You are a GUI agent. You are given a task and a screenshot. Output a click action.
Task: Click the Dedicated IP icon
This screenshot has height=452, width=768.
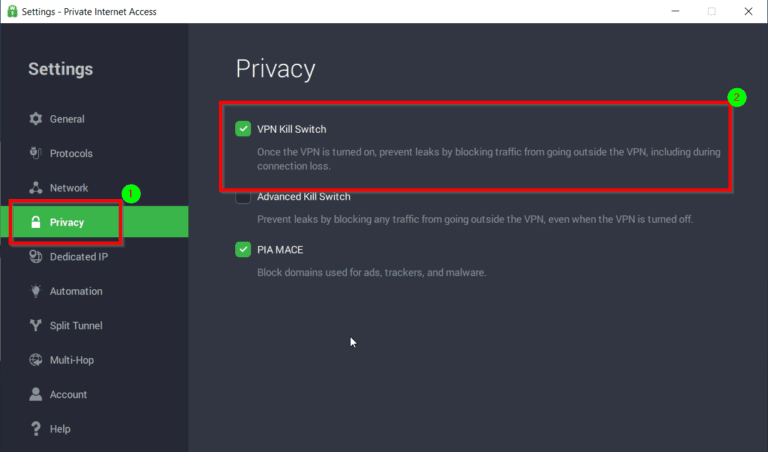coord(35,257)
